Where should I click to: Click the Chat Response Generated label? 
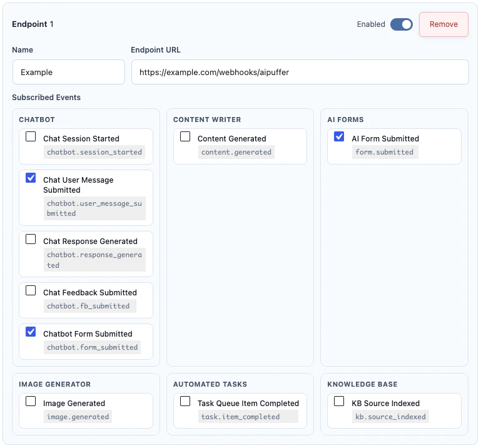tap(90, 241)
